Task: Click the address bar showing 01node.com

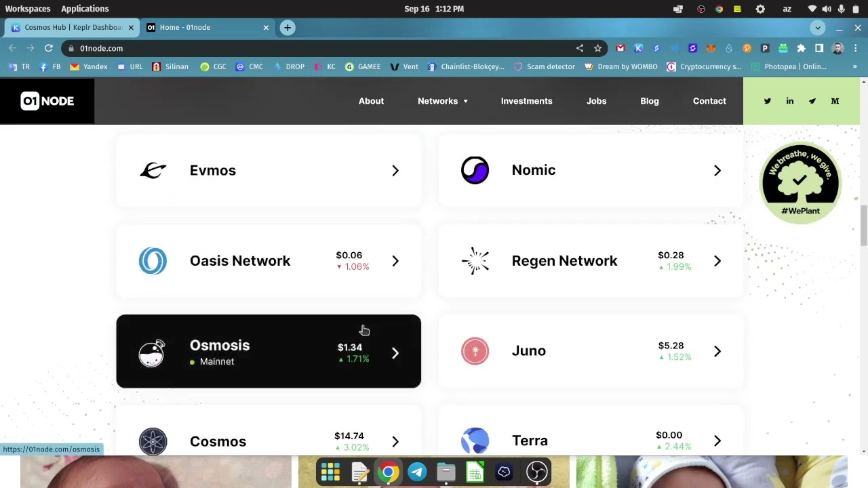Action: coord(319,48)
